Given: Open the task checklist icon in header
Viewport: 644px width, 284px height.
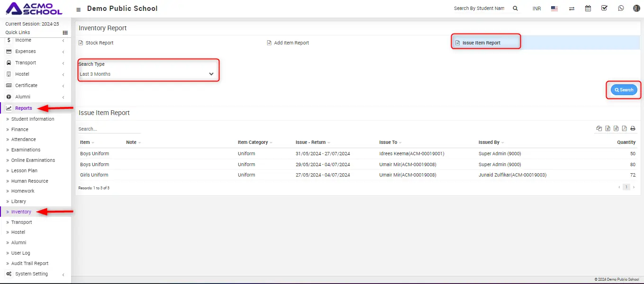Looking at the screenshot, I should click(x=604, y=9).
